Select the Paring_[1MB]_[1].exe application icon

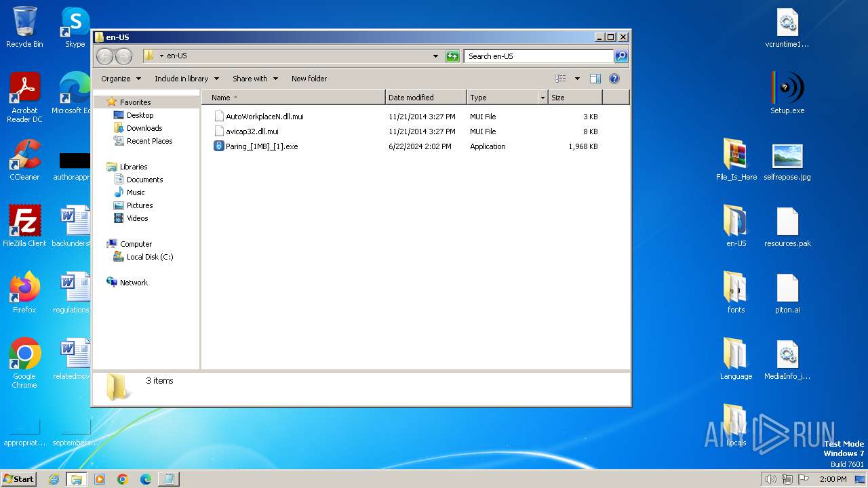(x=219, y=146)
